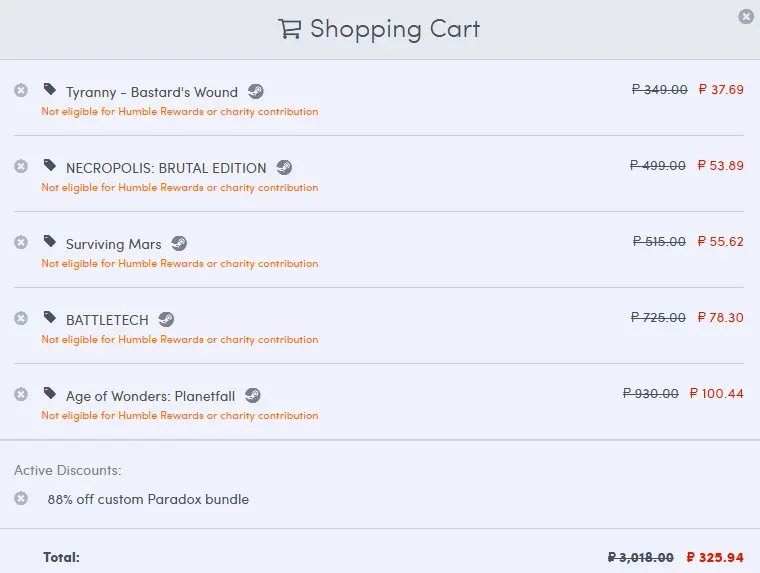Click Steam icon next to Surviving Mars

point(179,243)
